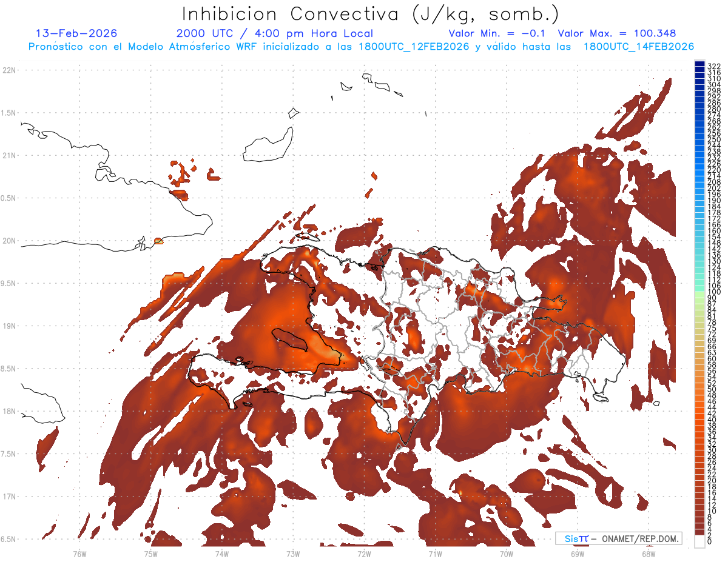Click the '73W' longitude label
The width and height of the screenshot is (728, 562).
(x=293, y=554)
